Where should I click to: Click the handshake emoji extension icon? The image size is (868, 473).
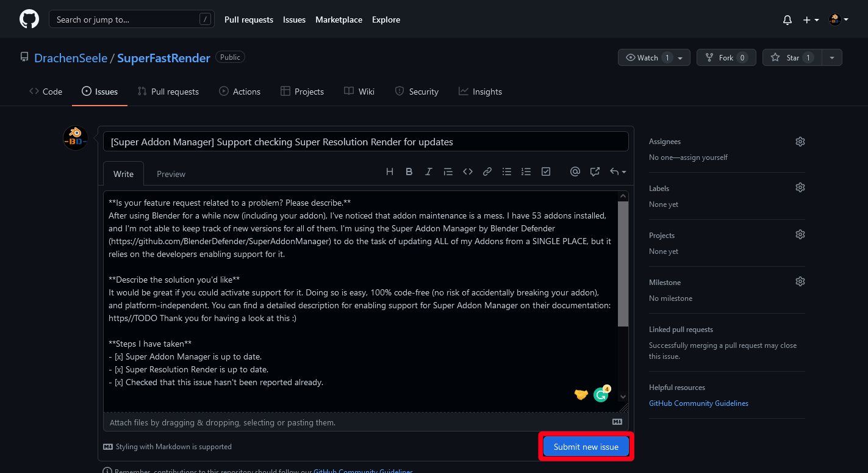click(x=581, y=395)
